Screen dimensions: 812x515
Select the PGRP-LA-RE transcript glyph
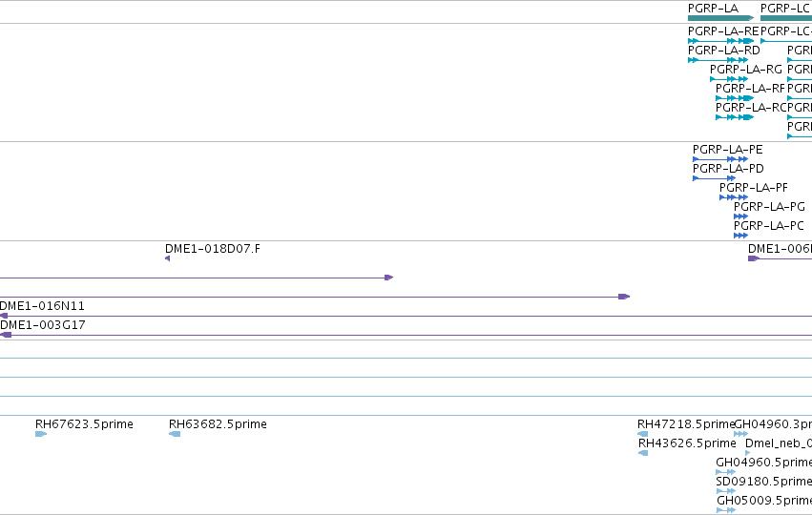pyautogui.click(x=720, y=41)
